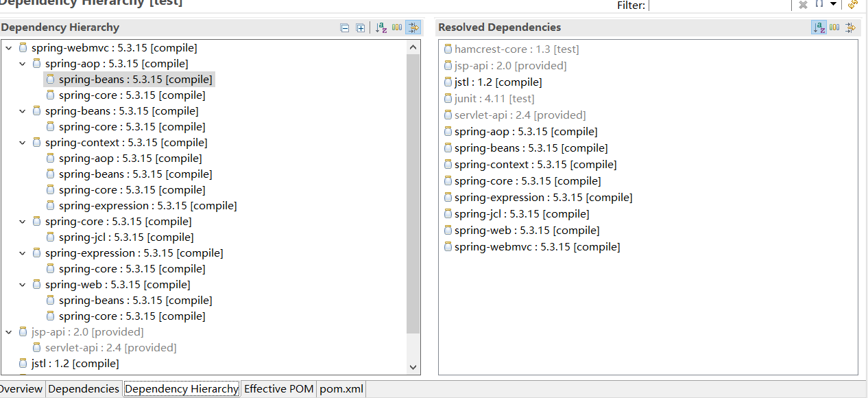Click jar icon of jsp-api in hierarchy tree

pos(23,332)
